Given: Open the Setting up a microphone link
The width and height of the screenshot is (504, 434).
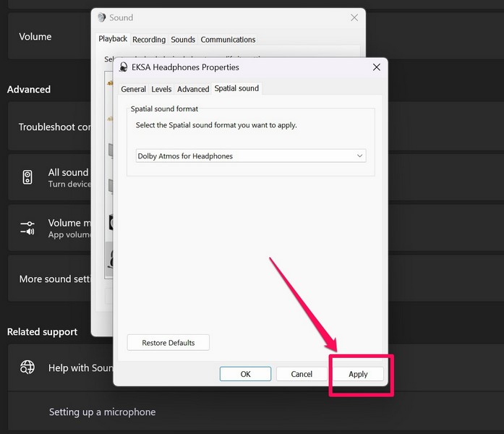Looking at the screenshot, I should (102, 412).
